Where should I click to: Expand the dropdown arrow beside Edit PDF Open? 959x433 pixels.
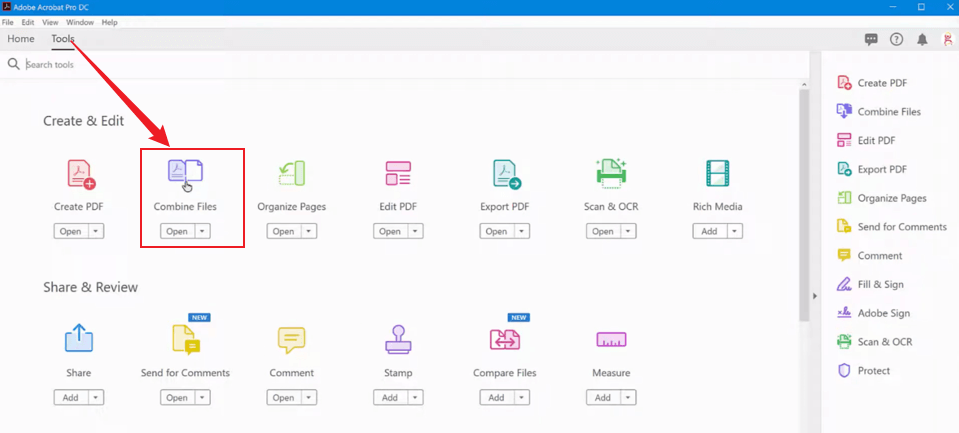click(x=415, y=231)
